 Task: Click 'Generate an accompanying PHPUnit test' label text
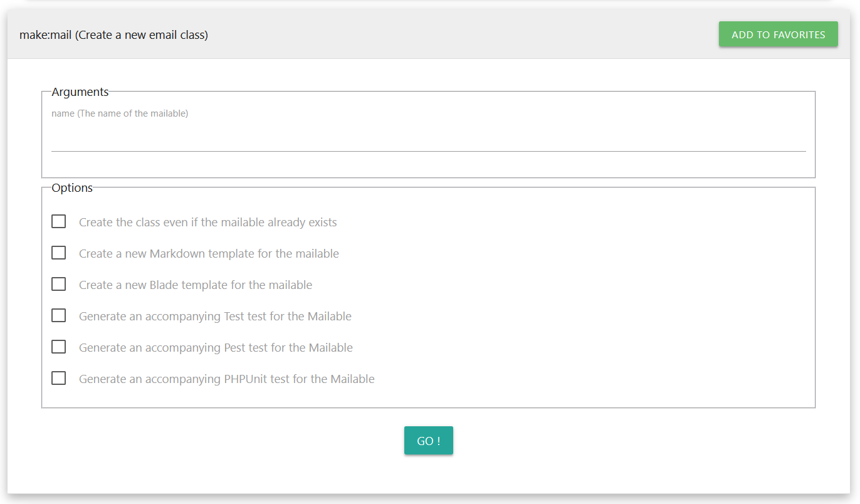(x=226, y=379)
